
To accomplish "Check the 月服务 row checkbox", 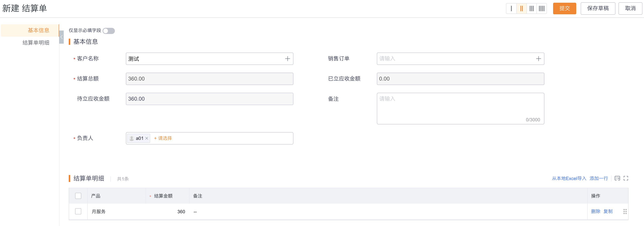I will 78,212.
